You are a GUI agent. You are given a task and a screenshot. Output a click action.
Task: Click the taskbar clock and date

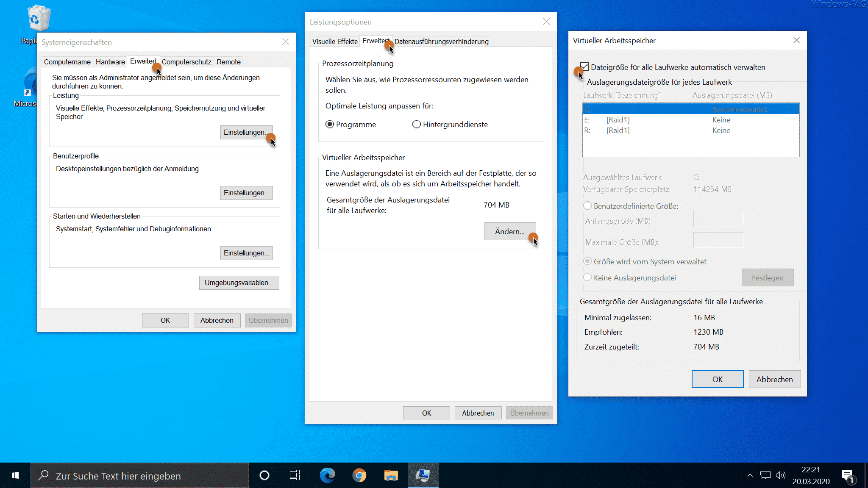[x=811, y=475]
